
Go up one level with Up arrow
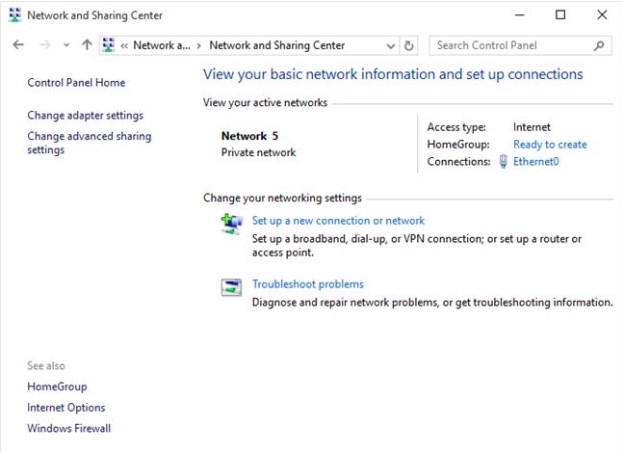pos(87,45)
